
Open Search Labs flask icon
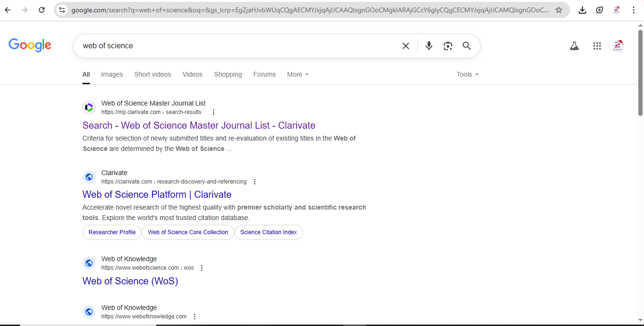pos(574,46)
